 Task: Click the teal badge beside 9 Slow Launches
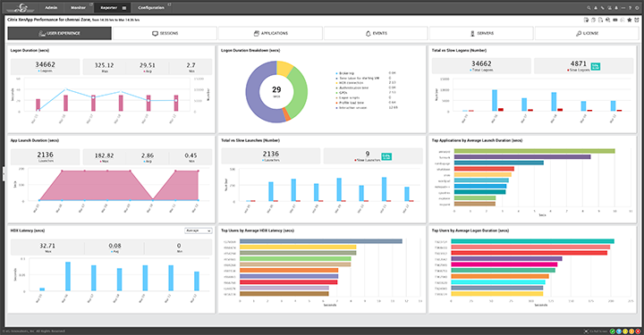coord(386,156)
